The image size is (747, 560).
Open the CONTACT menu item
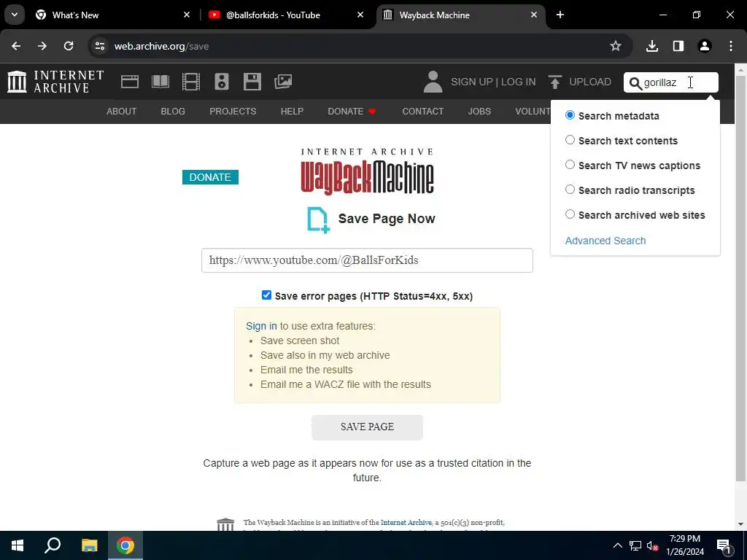pos(422,112)
